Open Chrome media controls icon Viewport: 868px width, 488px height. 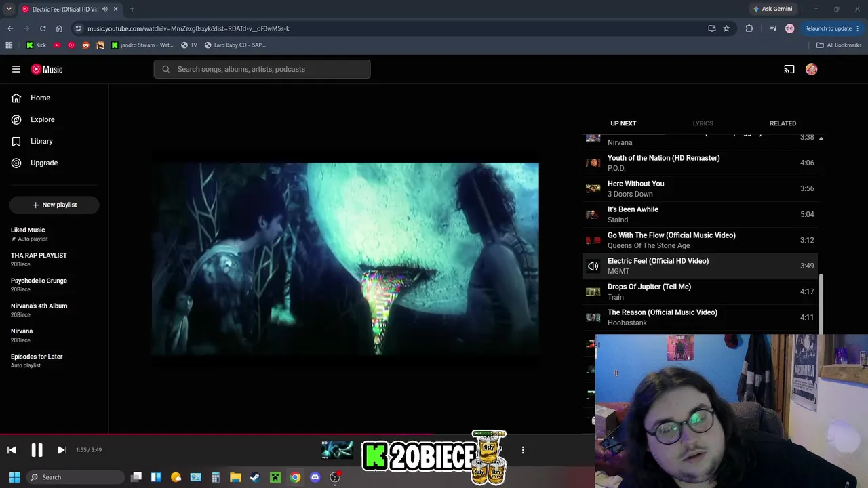(773, 28)
